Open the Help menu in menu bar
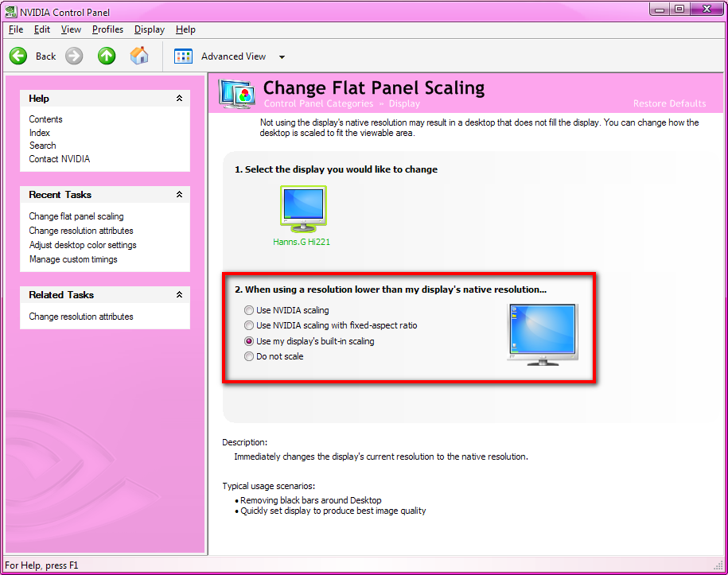Image resolution: width=728 pixels, height=575 pixels. coord(185,29)
